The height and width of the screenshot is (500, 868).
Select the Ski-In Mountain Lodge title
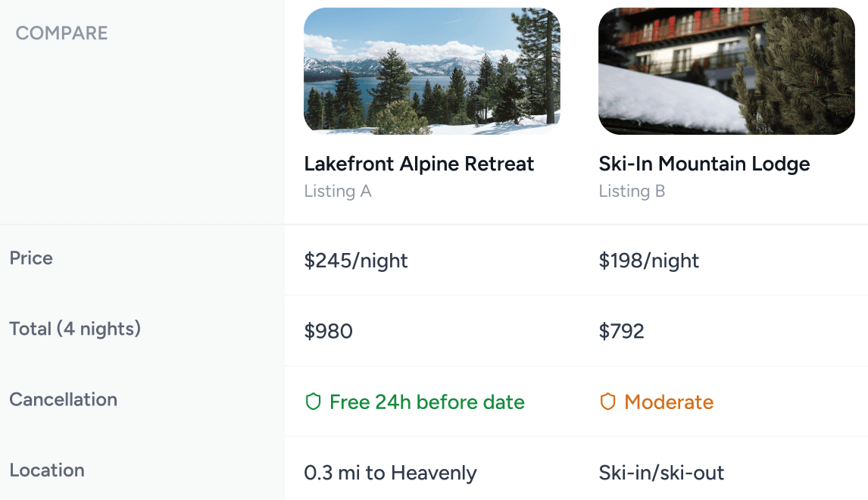click(704, 164)
